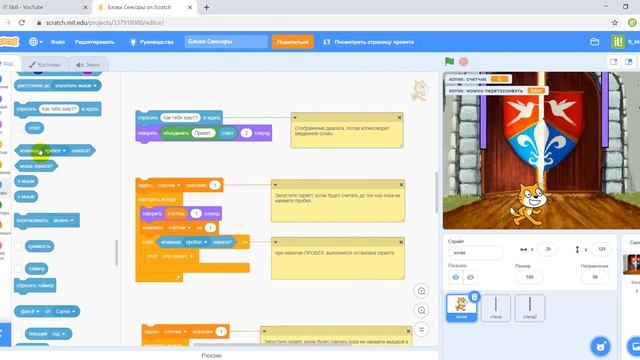640x360 pixels.
Task: Reload the browser page
Action: (22, 23)
